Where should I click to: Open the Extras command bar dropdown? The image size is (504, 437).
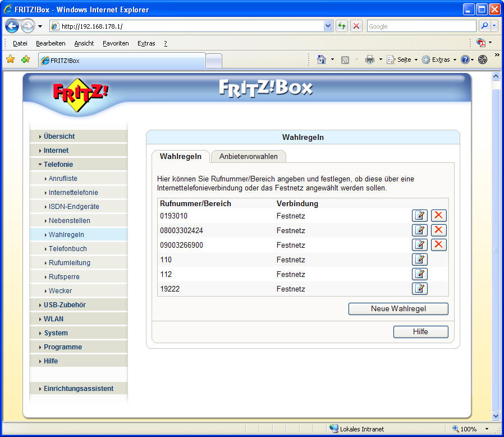[455, 60]
